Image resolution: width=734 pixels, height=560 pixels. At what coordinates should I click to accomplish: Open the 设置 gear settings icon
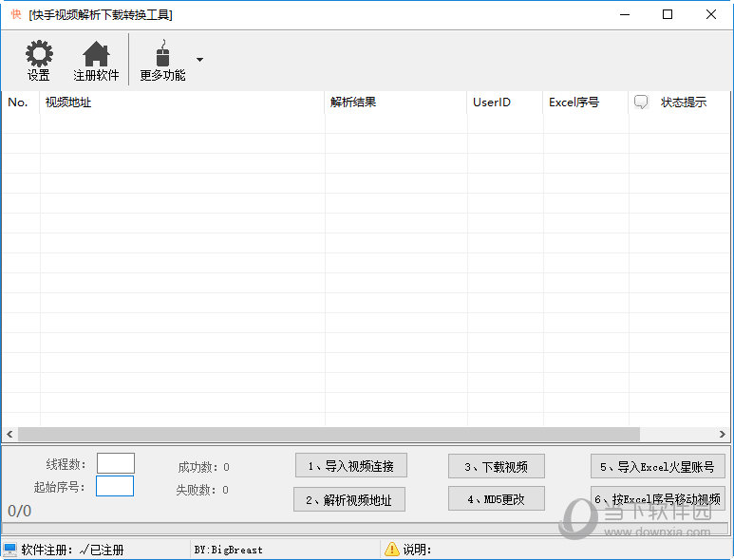point(39,53)
